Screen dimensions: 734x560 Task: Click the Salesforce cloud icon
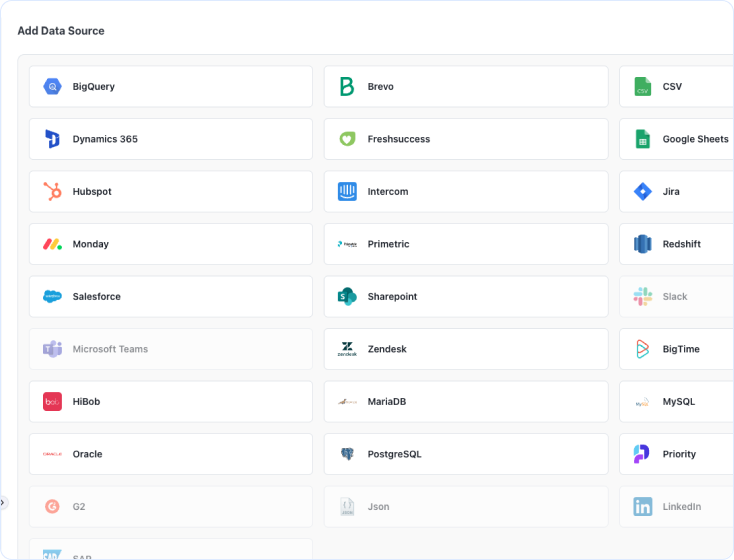pyautogui.click(x=52, y=297)
